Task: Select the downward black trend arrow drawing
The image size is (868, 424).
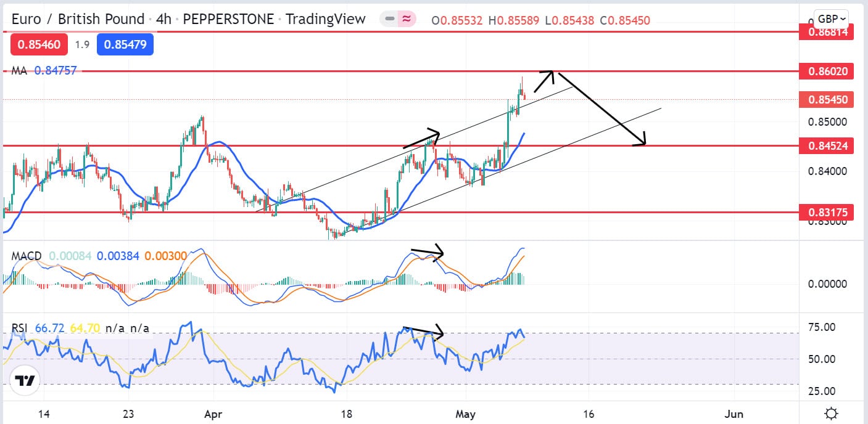Action: click(x=601, y=109)
